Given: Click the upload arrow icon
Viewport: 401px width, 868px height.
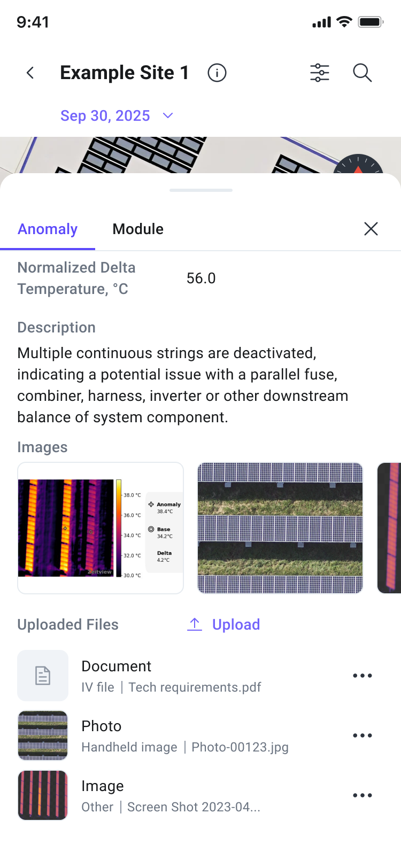Looking at the screenshot, I should tap(195, 624).
